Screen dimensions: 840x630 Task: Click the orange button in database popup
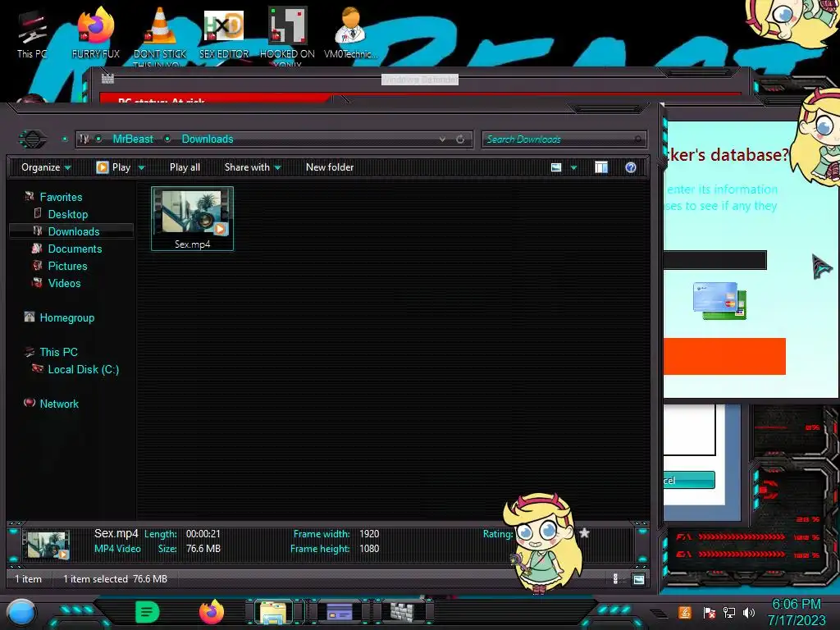coord(724,356)
